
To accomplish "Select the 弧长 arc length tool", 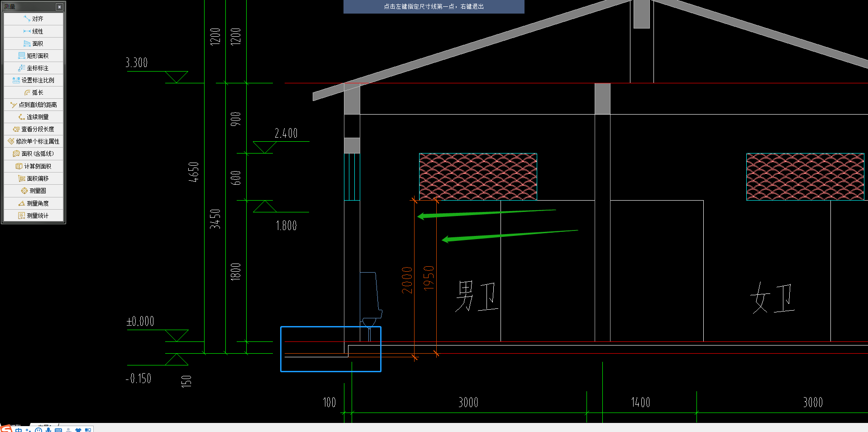I will 33,92.
